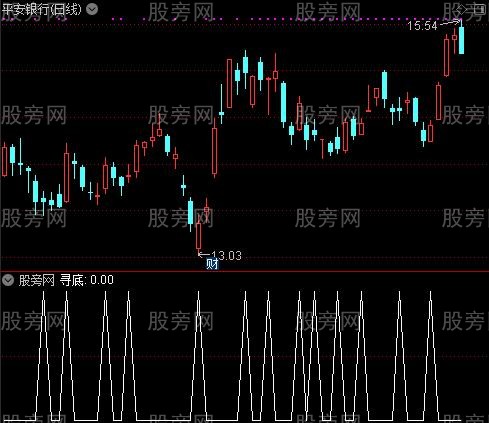Click the 寻底: 0.00 indicator value
This screenshot has height=423, width=489.
coord(87,280)
